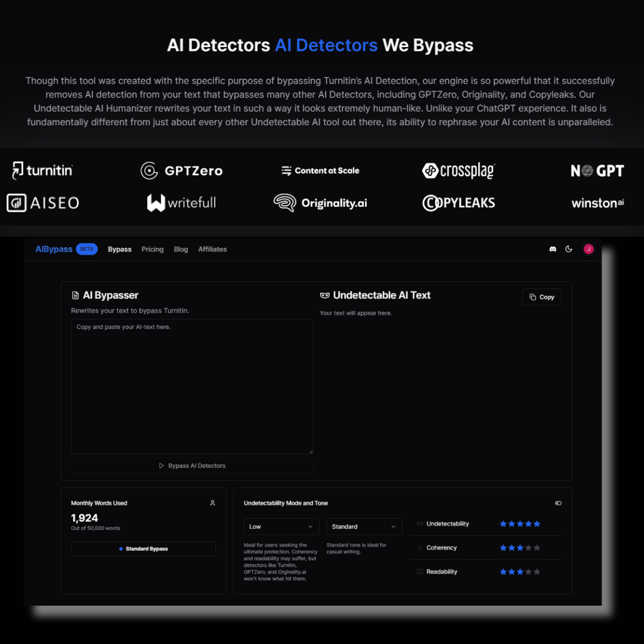644x644 pixels.
Task: Click the GPTZero logo
Action: (x=181, y=171)
